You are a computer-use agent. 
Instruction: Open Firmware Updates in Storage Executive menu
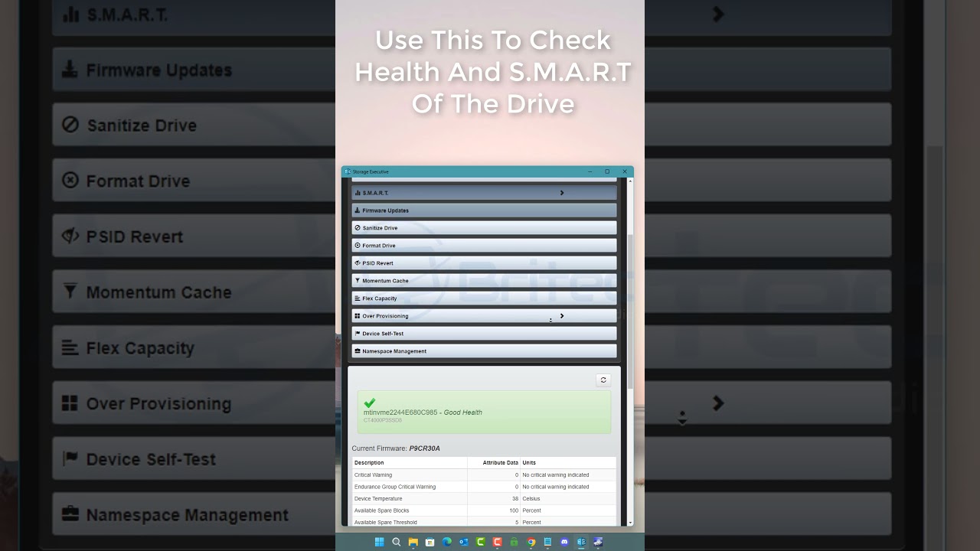click(484, 210)
